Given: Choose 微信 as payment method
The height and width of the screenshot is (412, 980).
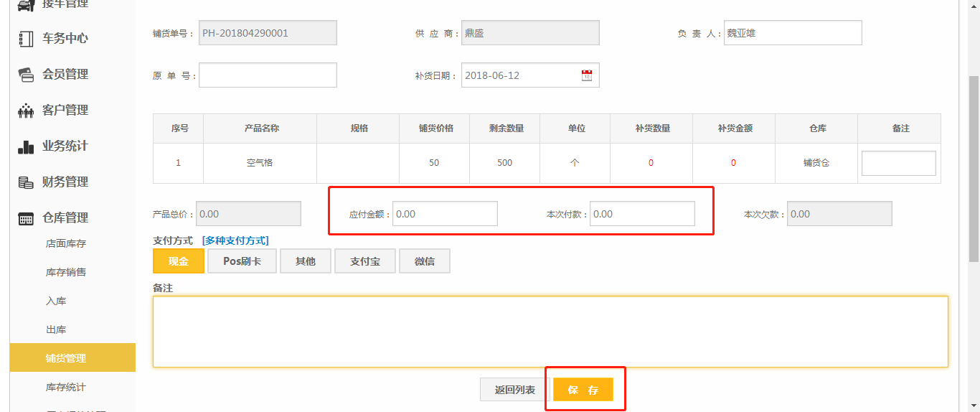Looking at the screenshot, I should (x=424, y=261).
